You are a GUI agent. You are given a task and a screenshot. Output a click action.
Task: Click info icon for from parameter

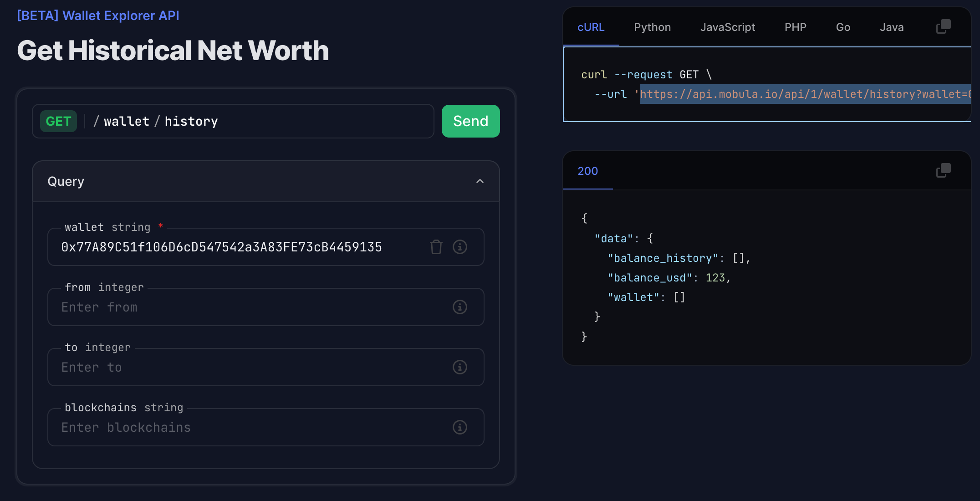(x=459, y=307)
